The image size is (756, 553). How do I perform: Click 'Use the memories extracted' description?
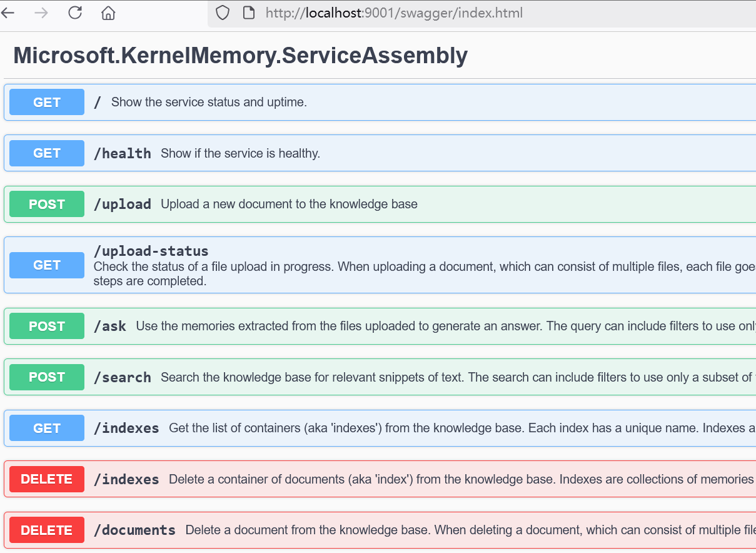click(446, 326)
